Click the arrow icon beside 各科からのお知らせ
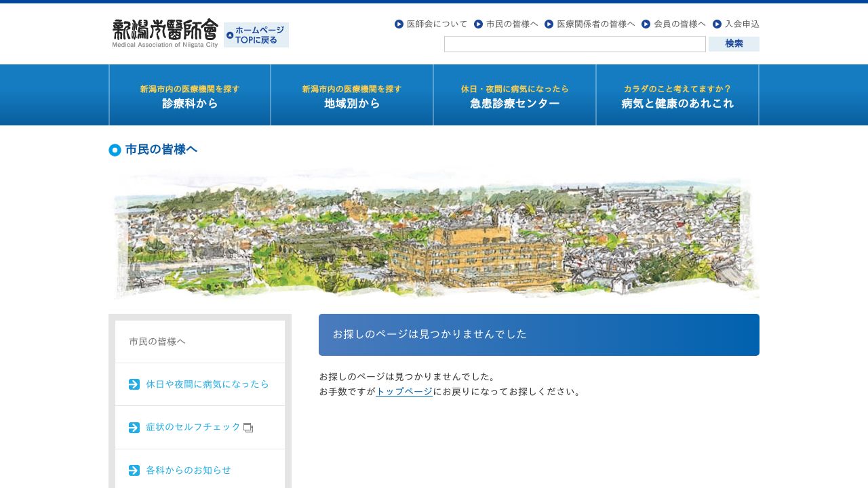Image resolution: width=868 pixels, height=488 pixels. coord(134,470)
